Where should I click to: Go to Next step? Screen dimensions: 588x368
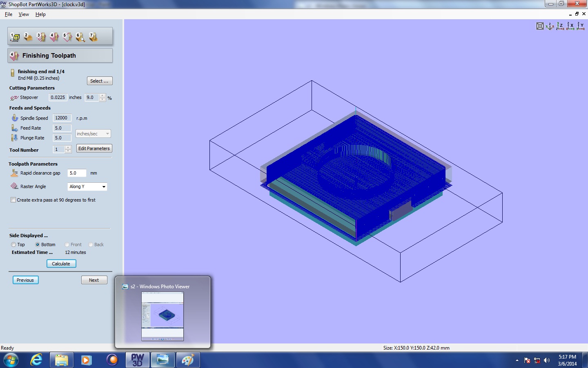click(94, 280)
